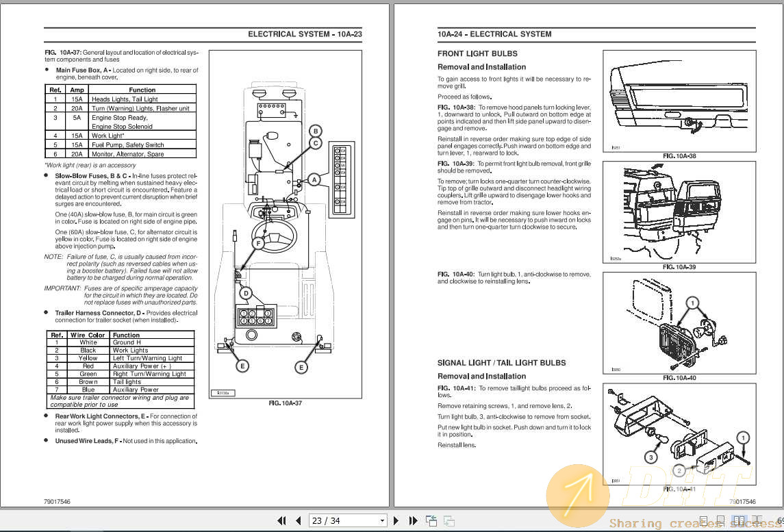Screen dimensions: 784x532
Task: Return to the previous view
Action: (x=432, y=520)
